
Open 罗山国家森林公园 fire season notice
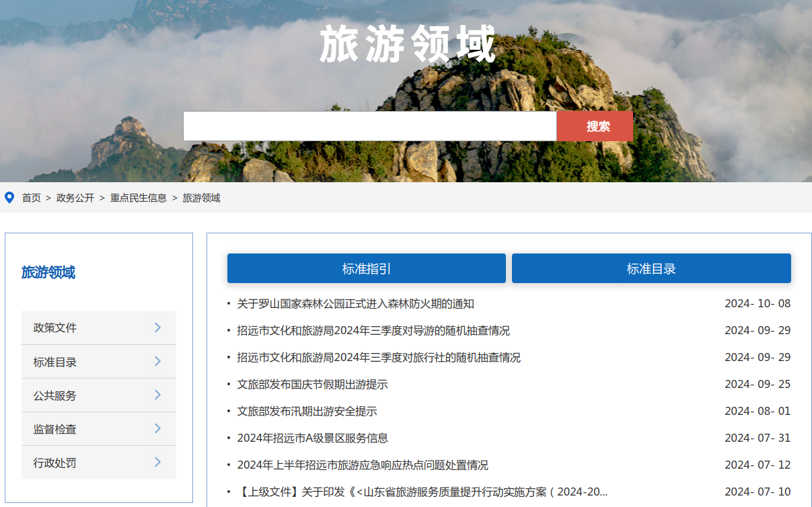click(355, 304)
